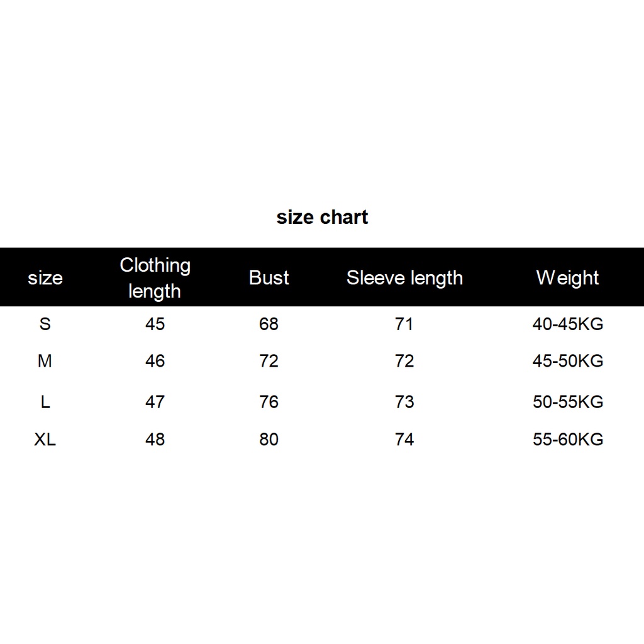Select the "Weight" column header

tap(567, 278)
